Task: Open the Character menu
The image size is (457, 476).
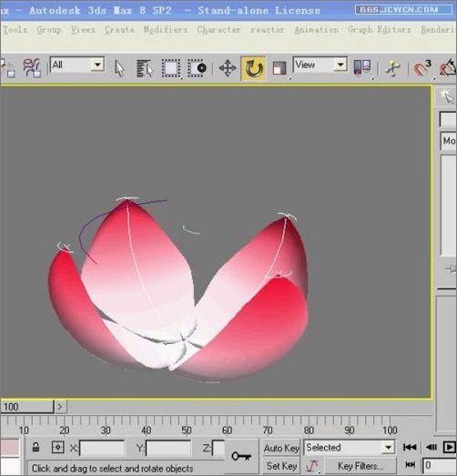Action: [x=218, y=30]
